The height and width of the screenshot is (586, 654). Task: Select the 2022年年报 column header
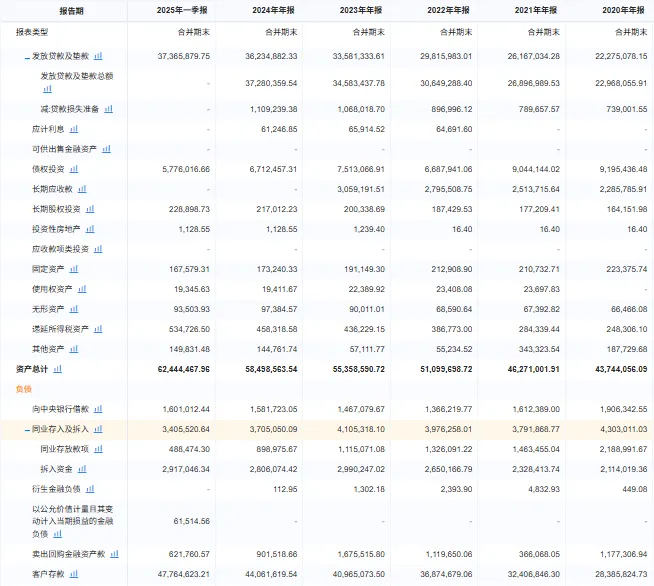(x=448, y=10)
